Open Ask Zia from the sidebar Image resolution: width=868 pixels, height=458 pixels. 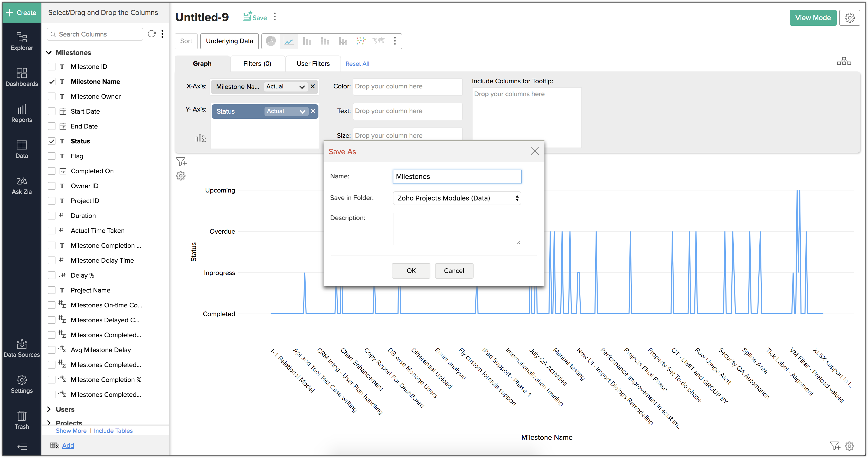pyautogui.click(x=22, y=186)
